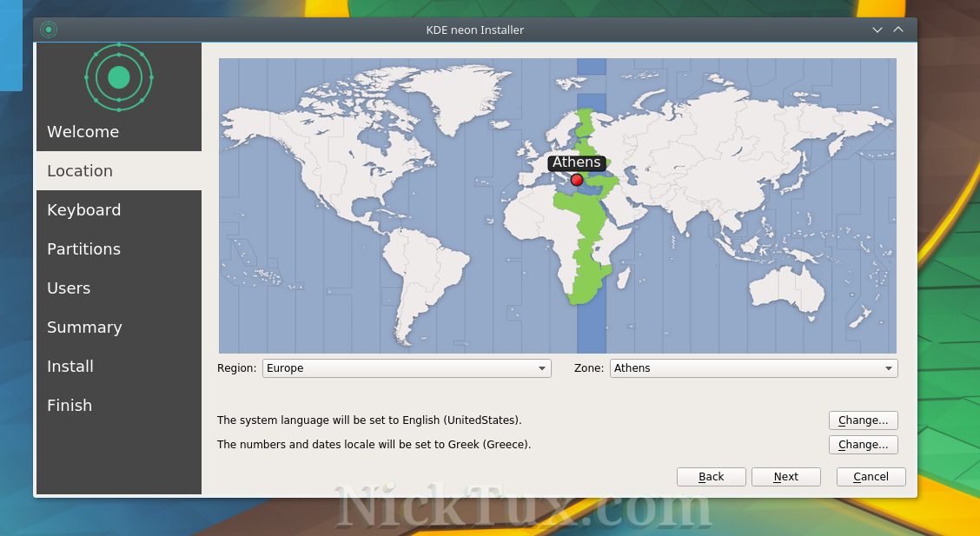This screenshot has height=536, width=980.
Task: Click the title bar app icon
Action: (x=49, y=30)
